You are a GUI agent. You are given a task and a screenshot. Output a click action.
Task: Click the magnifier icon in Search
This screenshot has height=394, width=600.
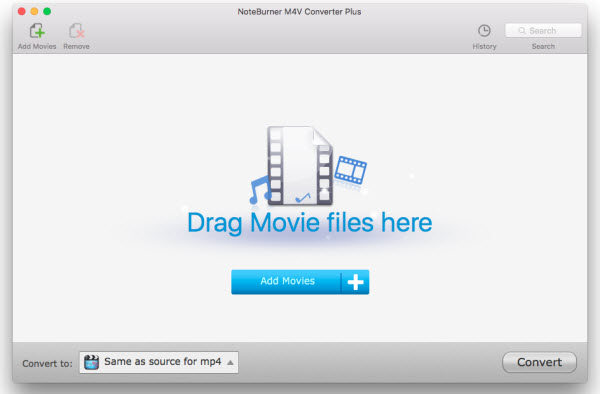[x=522, y=31]
